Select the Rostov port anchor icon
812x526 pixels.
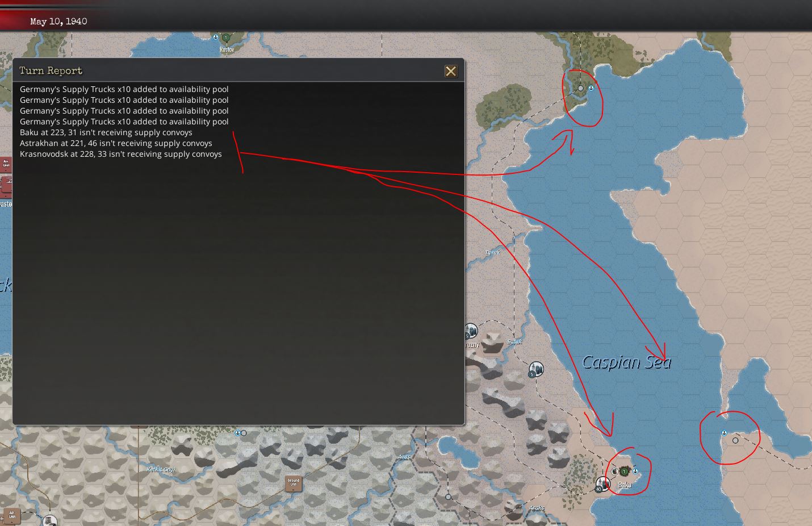(x=216, y=37)
